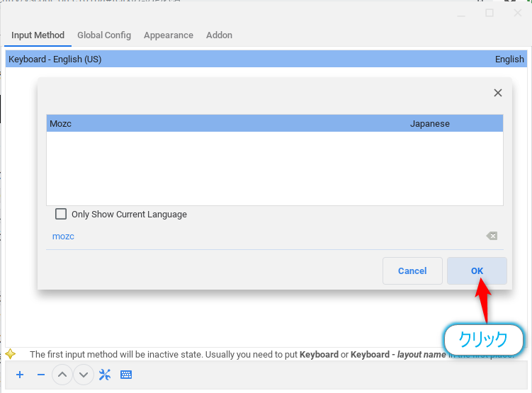Move selected input method down with arrow
The width and height of the screenshot is (532, 393).
84,375
